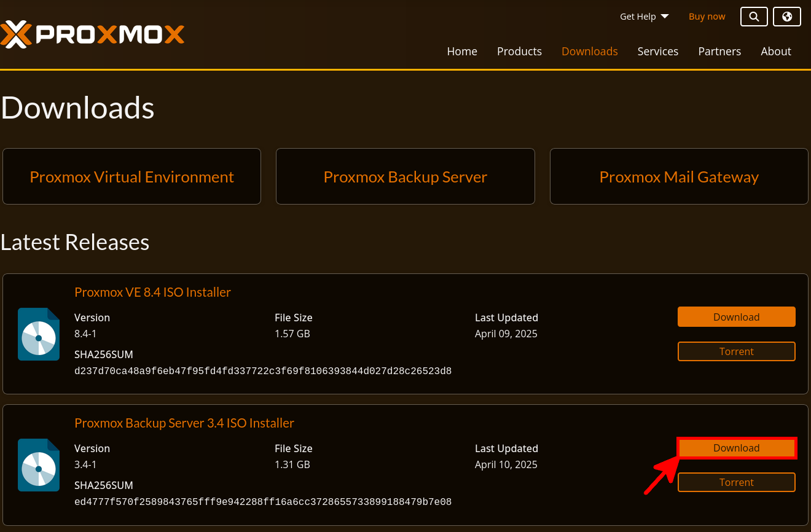Get the Torrent for Proxmox VE 8.4
The height and width of the screenshot is (532, 811).
pyautogui.click(x=736, y=351)
